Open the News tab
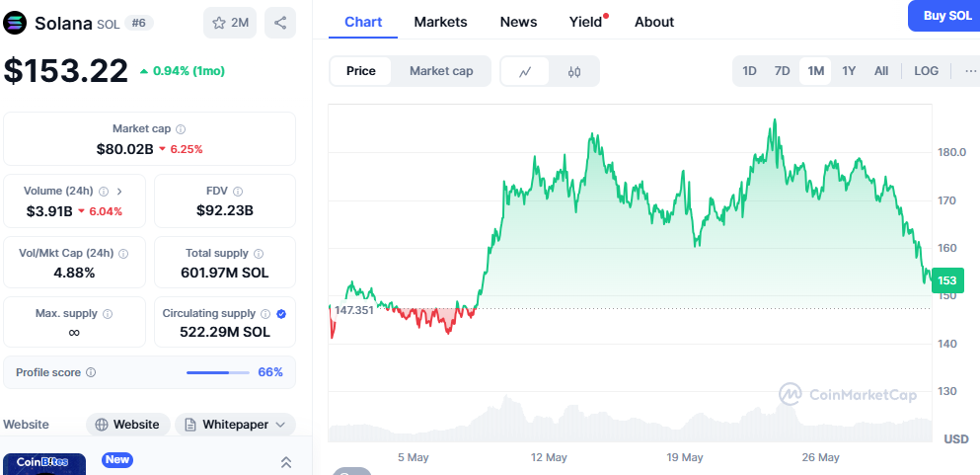The height and width of the screenshot is (475, 980). pyautogui.click(x=518, y=22)
